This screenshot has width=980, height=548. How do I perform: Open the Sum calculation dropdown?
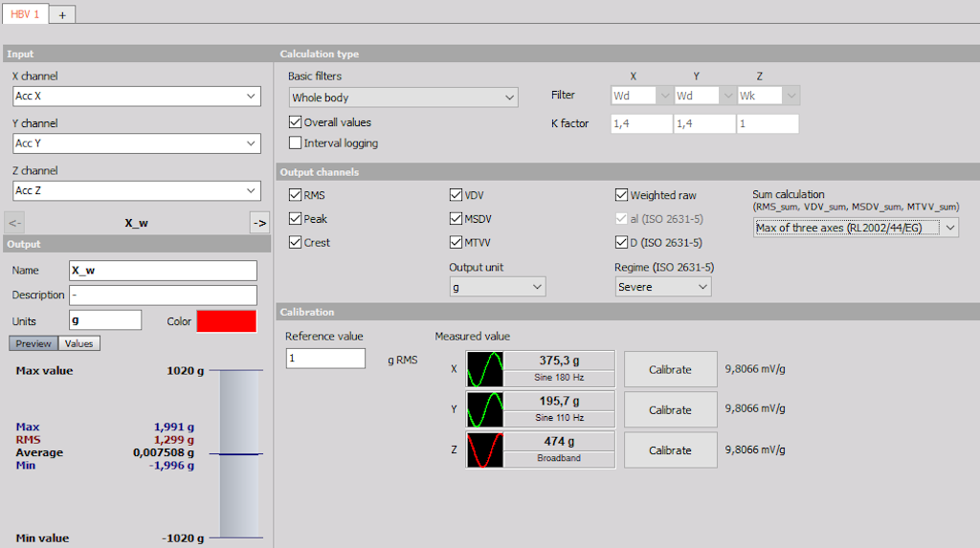pyautogui.click(x=856, y=228)
